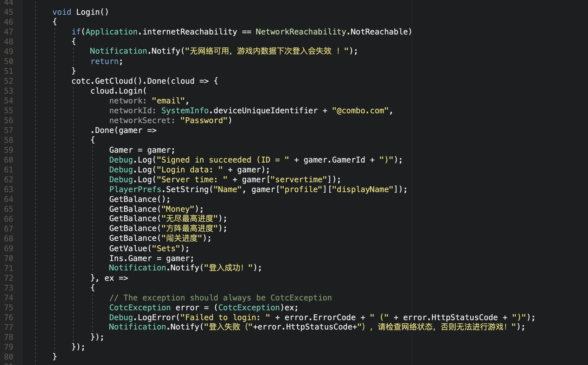Click line number 45 in the gutter
The image size is (588, 365).
[9, 12]
